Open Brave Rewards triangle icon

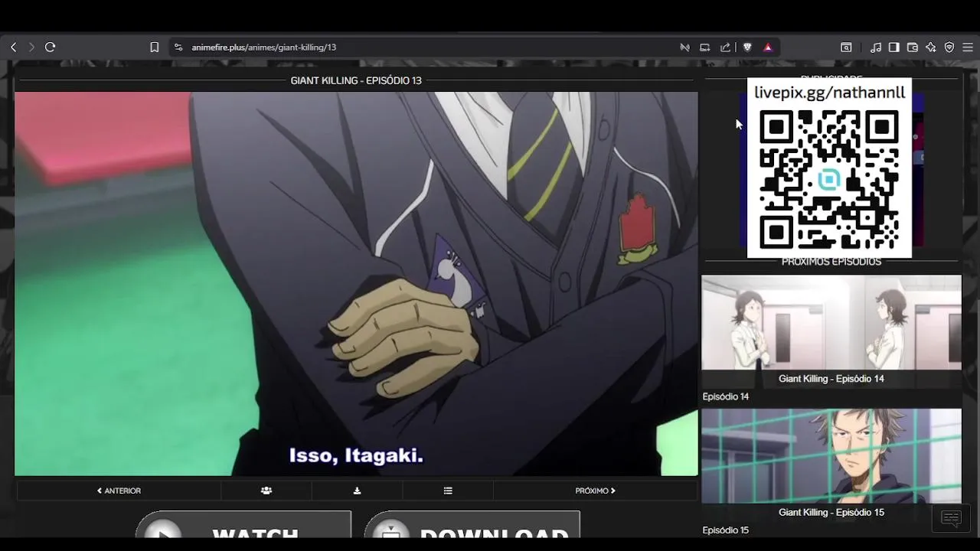tap(768, 47)
